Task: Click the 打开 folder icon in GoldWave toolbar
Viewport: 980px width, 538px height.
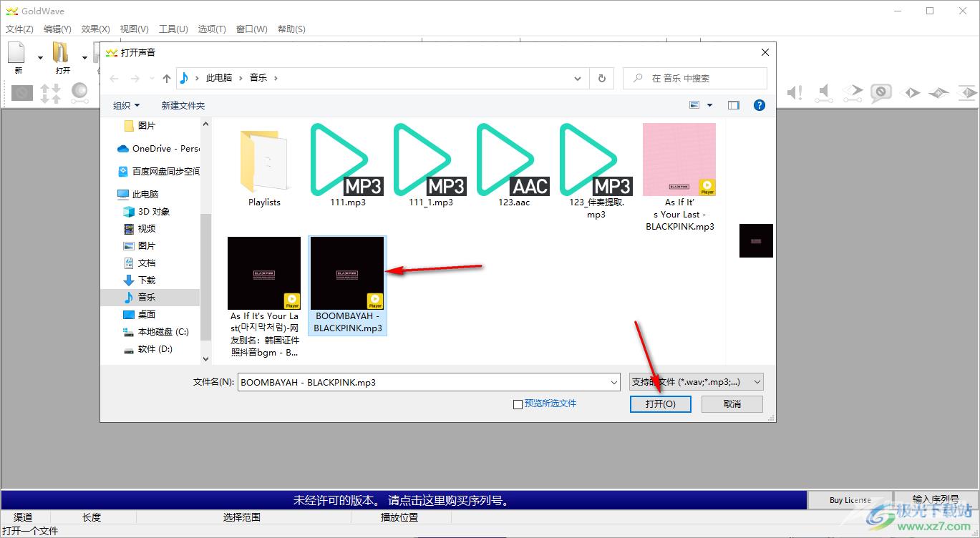Action: pos(62,53)
